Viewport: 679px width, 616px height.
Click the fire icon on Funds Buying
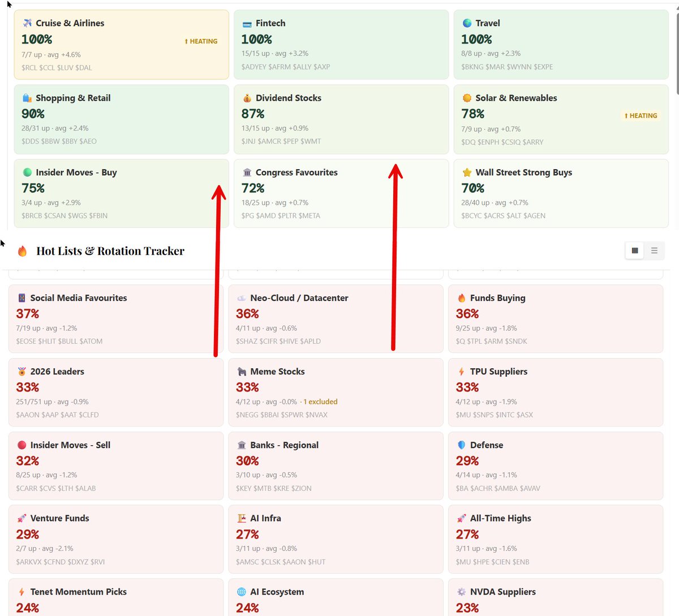pos(461,298)
